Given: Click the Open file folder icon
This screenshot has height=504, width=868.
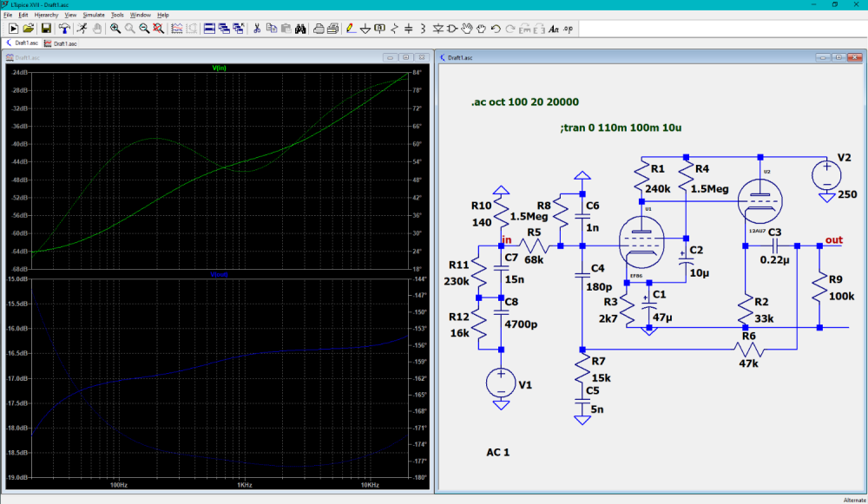Looking at the screenshot, I should (29, 29).
